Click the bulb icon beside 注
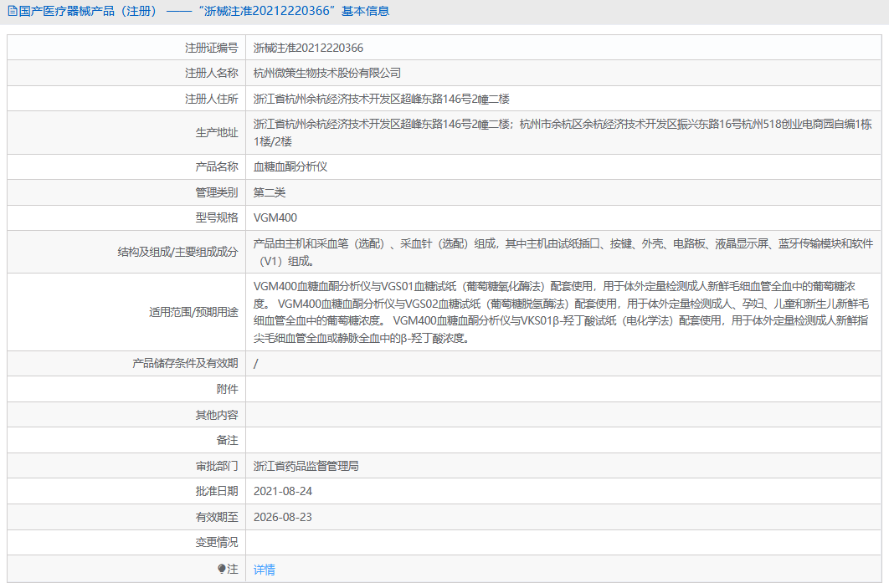The width and height of the screenshot is (889, 588). [222, 569]
